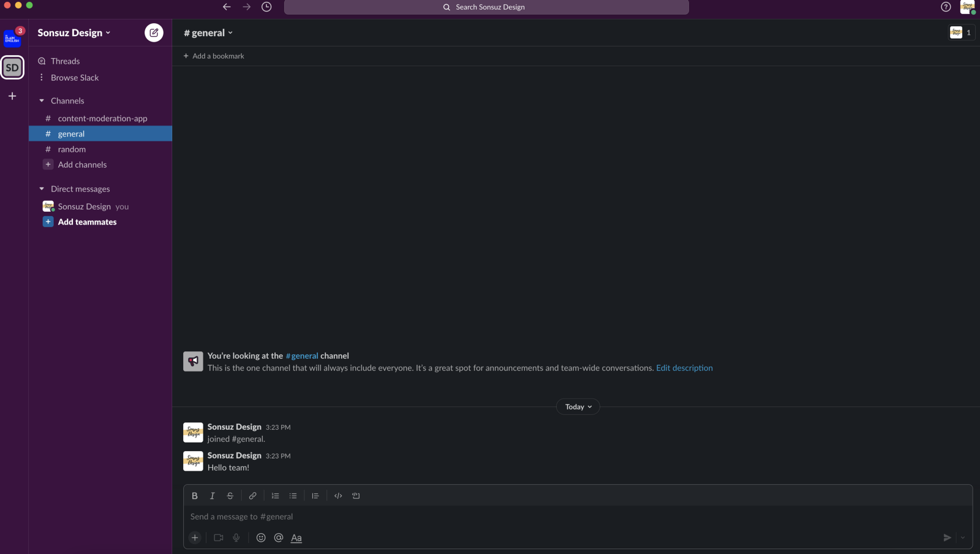Open the help question mark icon
Image resolution: width=980 pixels, height=554 pixels.
tap(946, 7)
